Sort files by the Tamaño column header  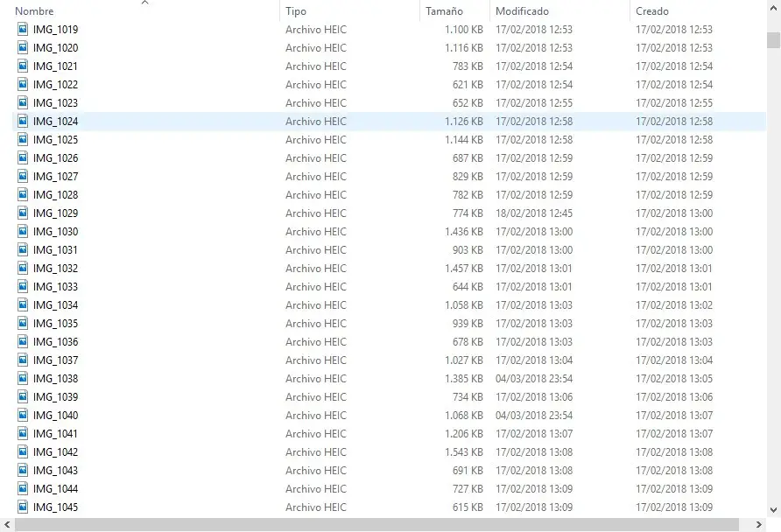coord(444,11)
